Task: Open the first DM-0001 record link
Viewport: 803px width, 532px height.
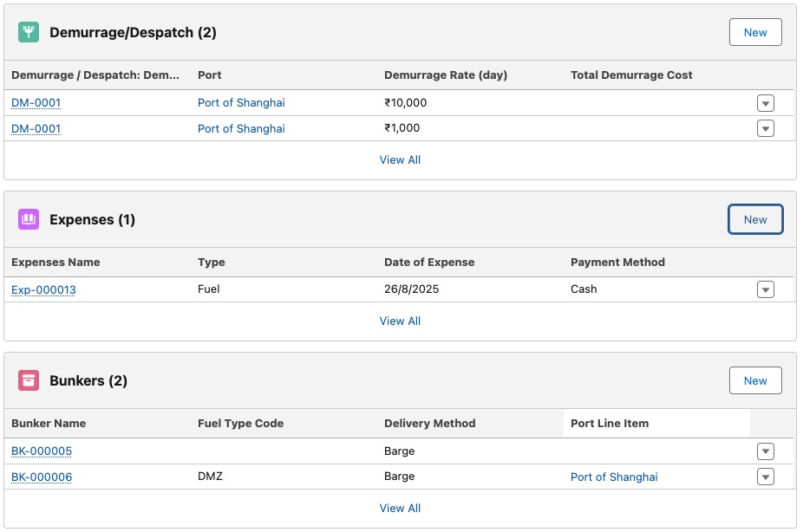Action: [x=36, y=103]
